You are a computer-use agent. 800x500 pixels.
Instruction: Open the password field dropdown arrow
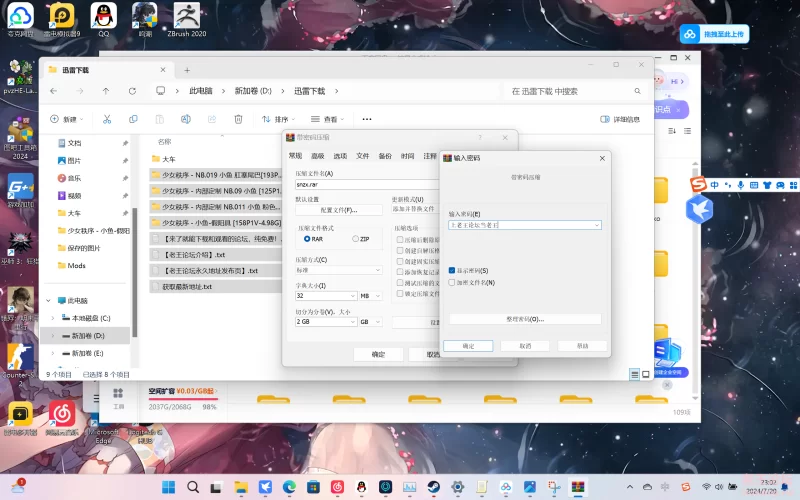point(596,225)
